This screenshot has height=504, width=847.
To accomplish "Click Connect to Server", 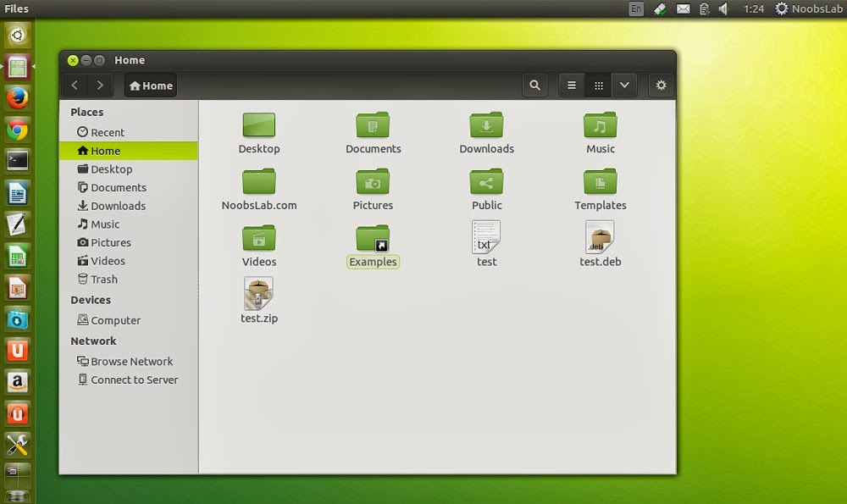I will pos(128,379).
